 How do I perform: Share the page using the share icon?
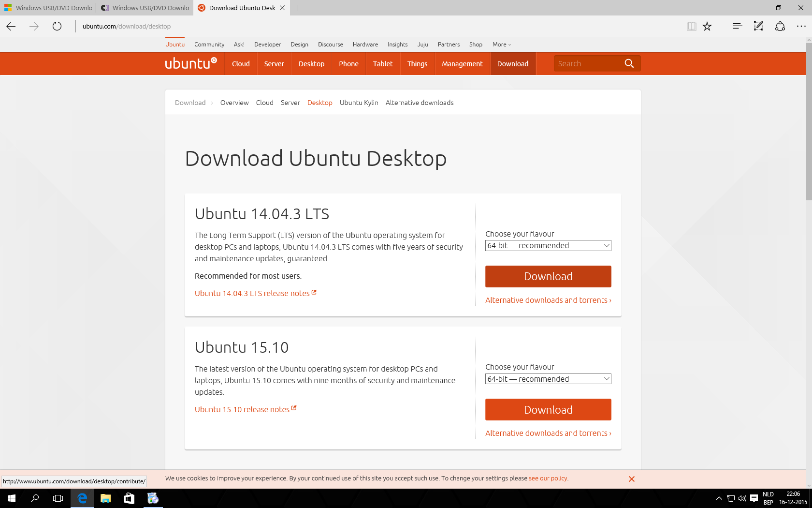[780, 26]
